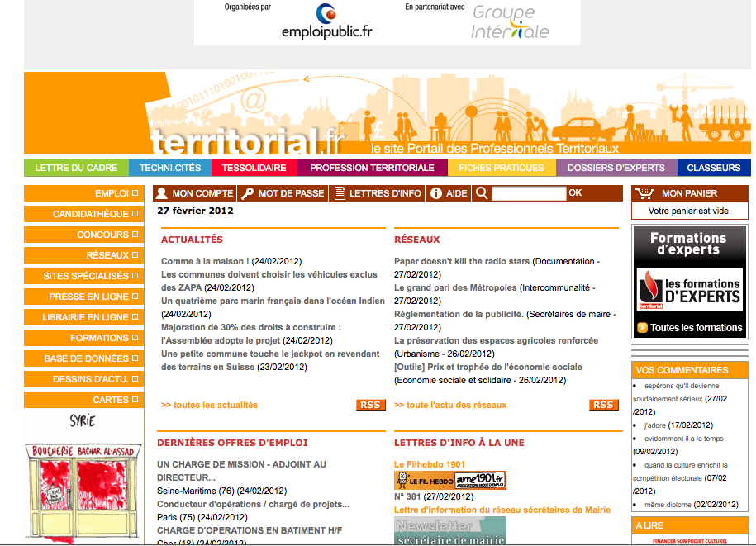The width and height of the screenshot is (756, 546).
Task: Open the Chargé de Mission job offer
Action: [241, 471]
